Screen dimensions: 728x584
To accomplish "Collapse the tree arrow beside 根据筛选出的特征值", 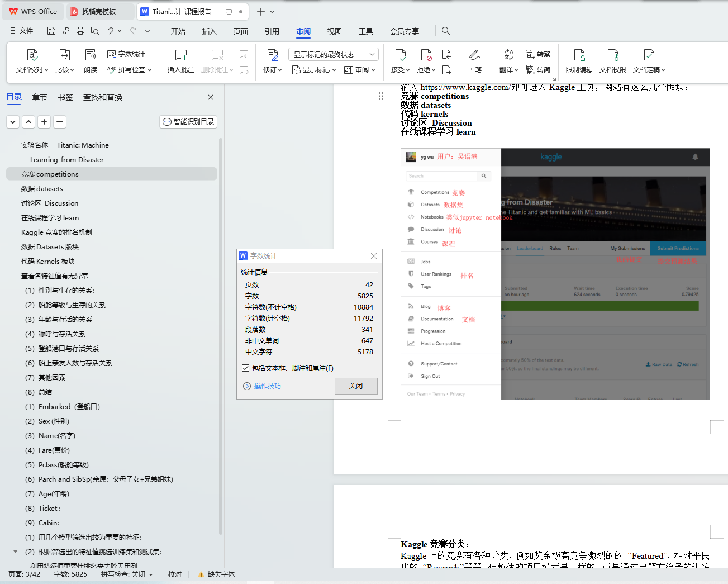I will click(x=15, y=552).
